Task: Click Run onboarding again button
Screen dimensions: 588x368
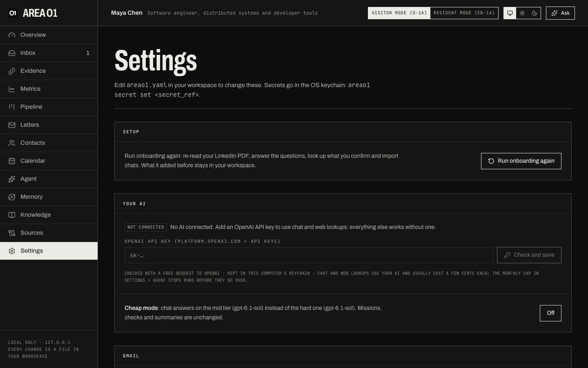Action: 521,161
